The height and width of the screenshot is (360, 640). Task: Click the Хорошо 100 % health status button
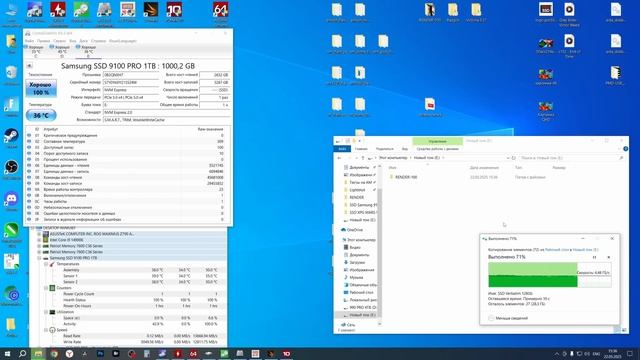[41, 89]
